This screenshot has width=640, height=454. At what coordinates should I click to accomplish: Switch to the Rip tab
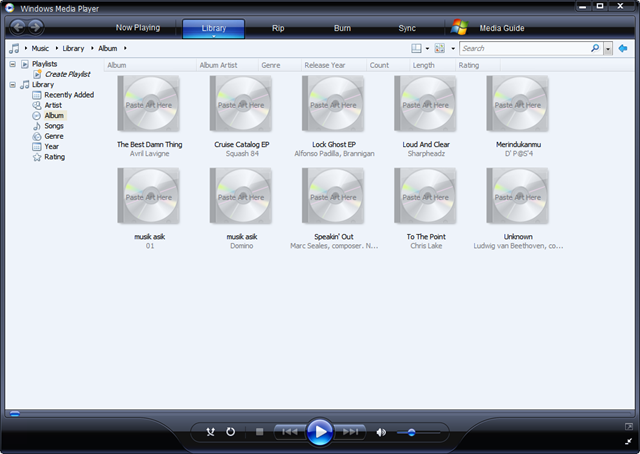tap(278, 28)
